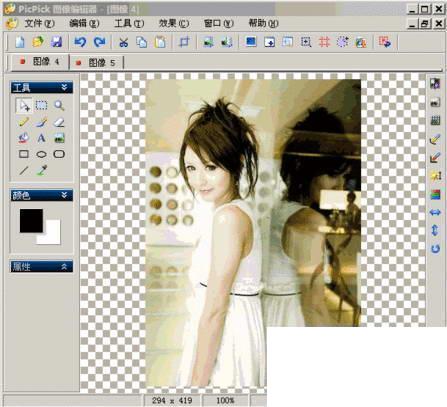Collapse the 颜色 panel with its chevron
Image resolution: width=447 pixels, height=407 pixels.
click(65, 195)
